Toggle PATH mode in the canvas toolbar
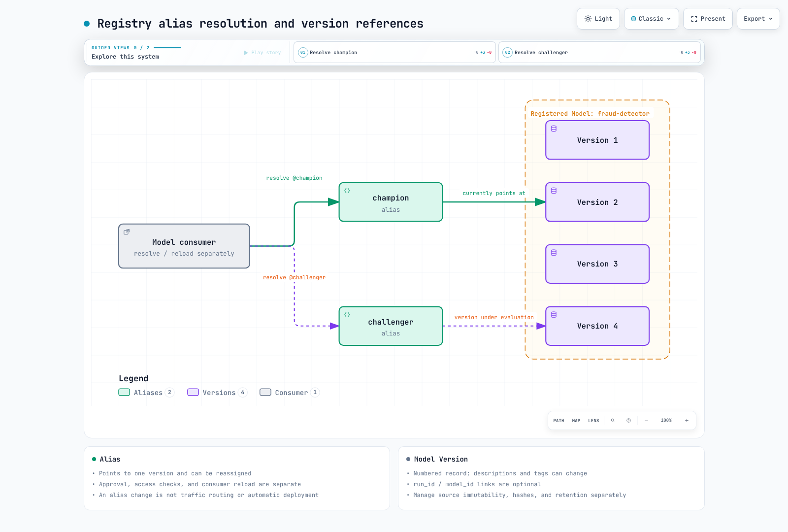The width and height of the screenshot is (788, 532). (x=558, y=421)
